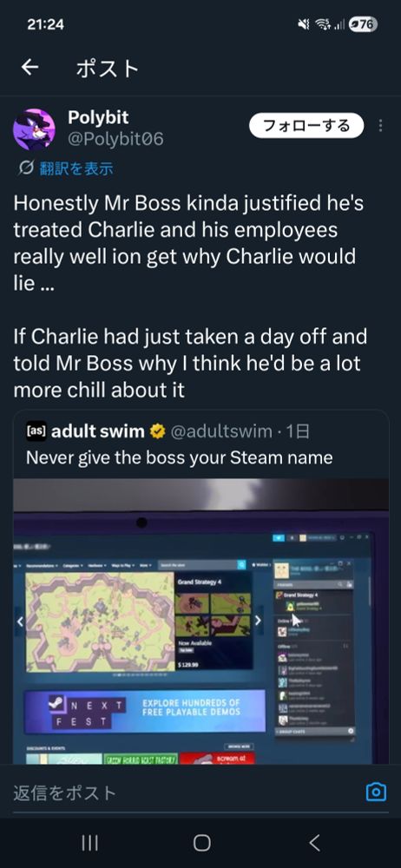
Task: Show translation via 翻訳を表示 link
Action: 76,168
